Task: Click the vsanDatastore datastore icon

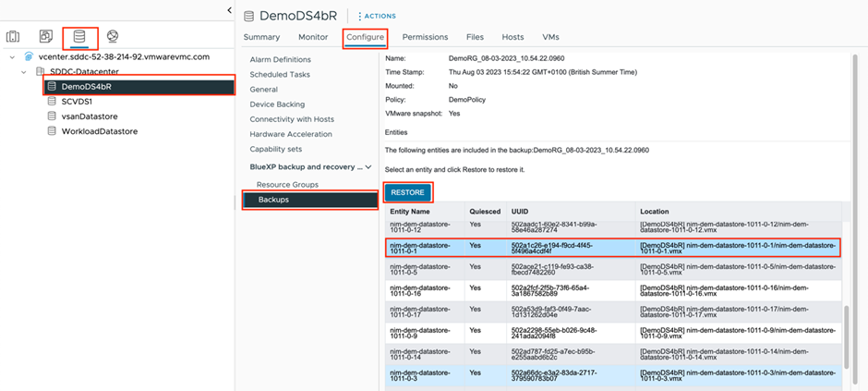Action: (53, 116)
